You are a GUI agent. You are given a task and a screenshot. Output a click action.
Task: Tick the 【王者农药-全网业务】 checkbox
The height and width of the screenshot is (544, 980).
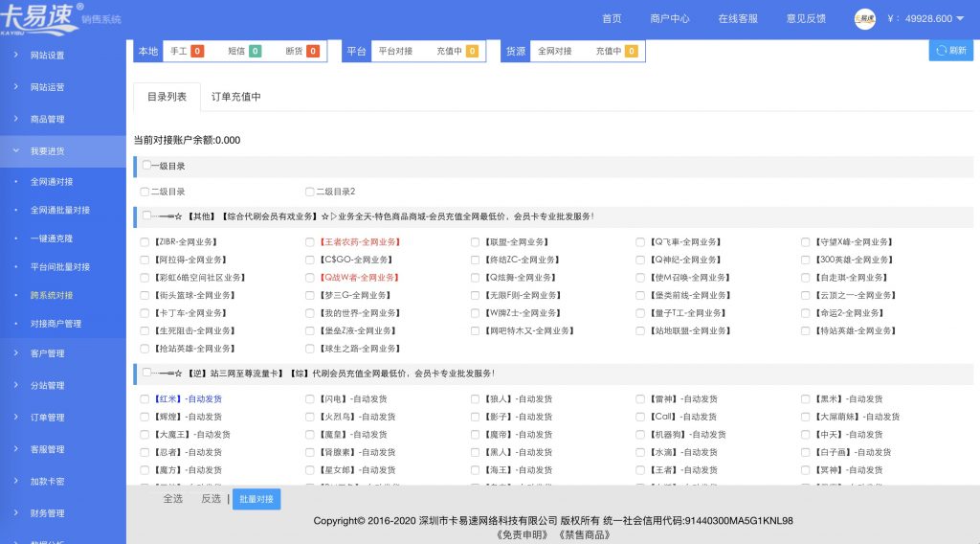(x=309, y=242)
